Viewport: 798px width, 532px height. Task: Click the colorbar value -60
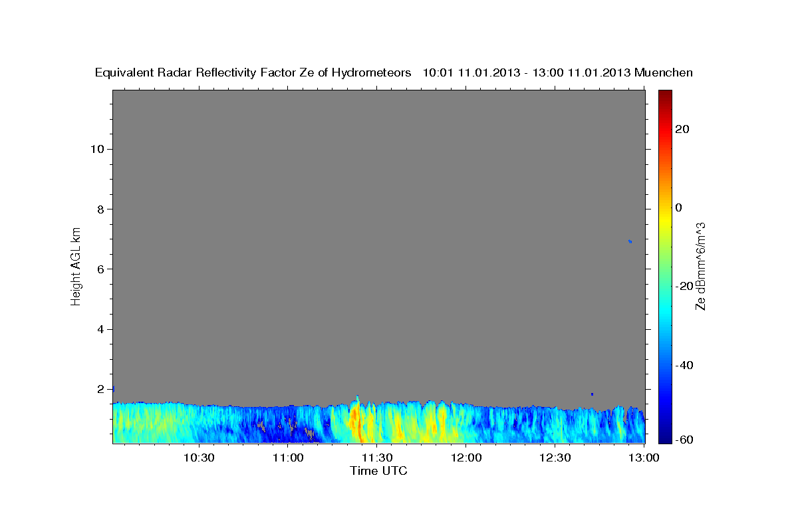point(685,440)
